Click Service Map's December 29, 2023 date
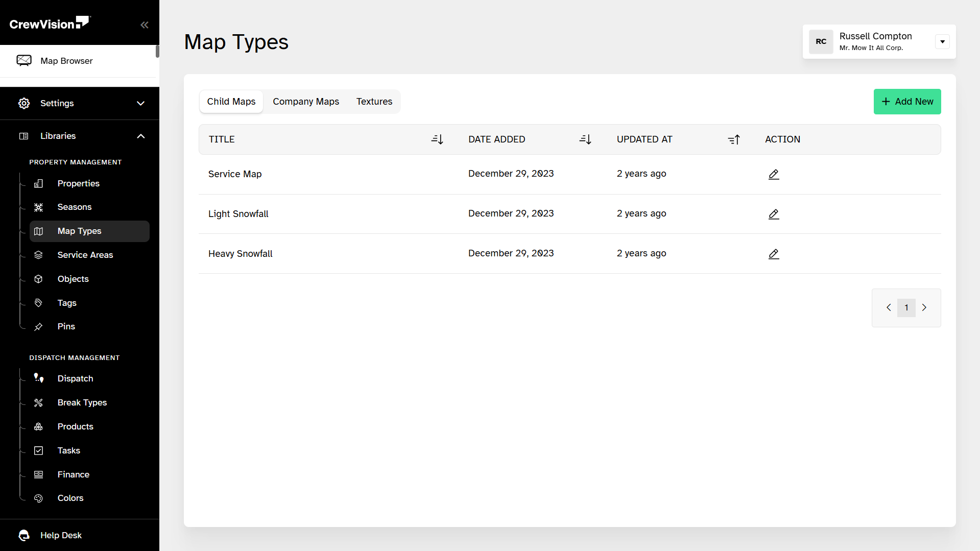Image resolution: width=980 pixels, height=551 pixels. (511, 174)
